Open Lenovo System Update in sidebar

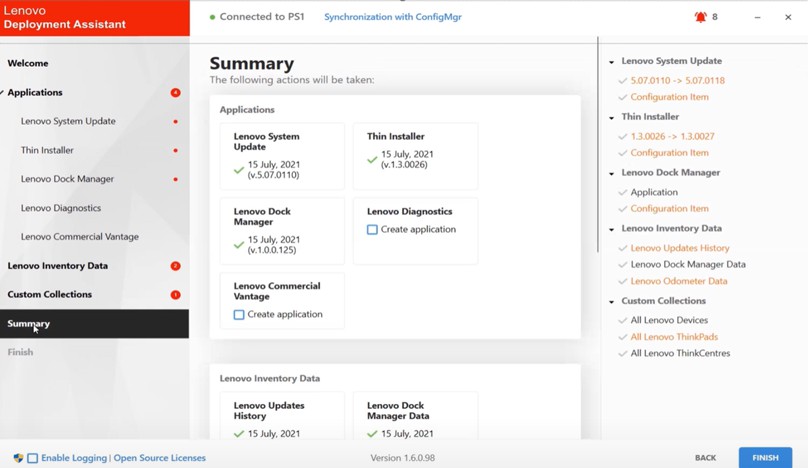click(x=68, y=121)
